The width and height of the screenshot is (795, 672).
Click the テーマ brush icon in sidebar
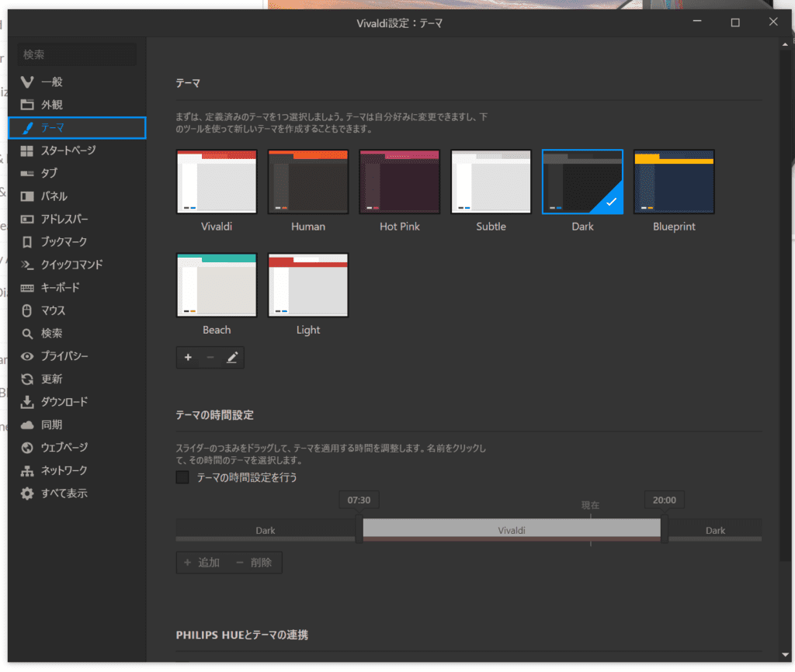[27, 128]
